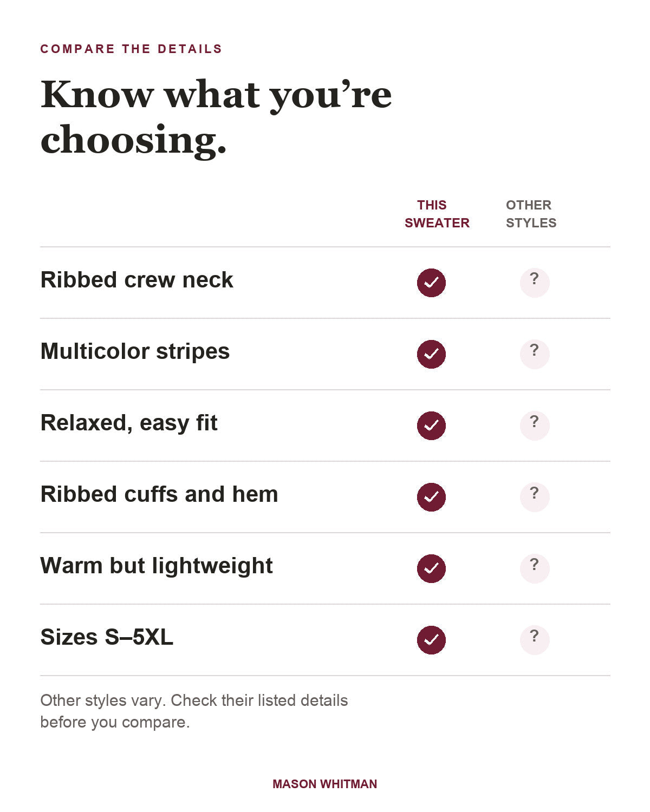Click the Sizes S–5XL row label

pos(107,637)
